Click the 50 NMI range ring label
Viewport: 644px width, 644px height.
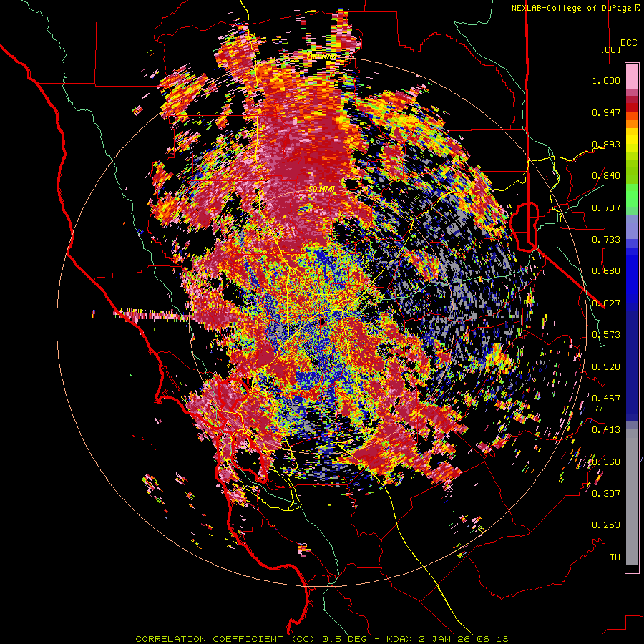(x=322, y=190)
